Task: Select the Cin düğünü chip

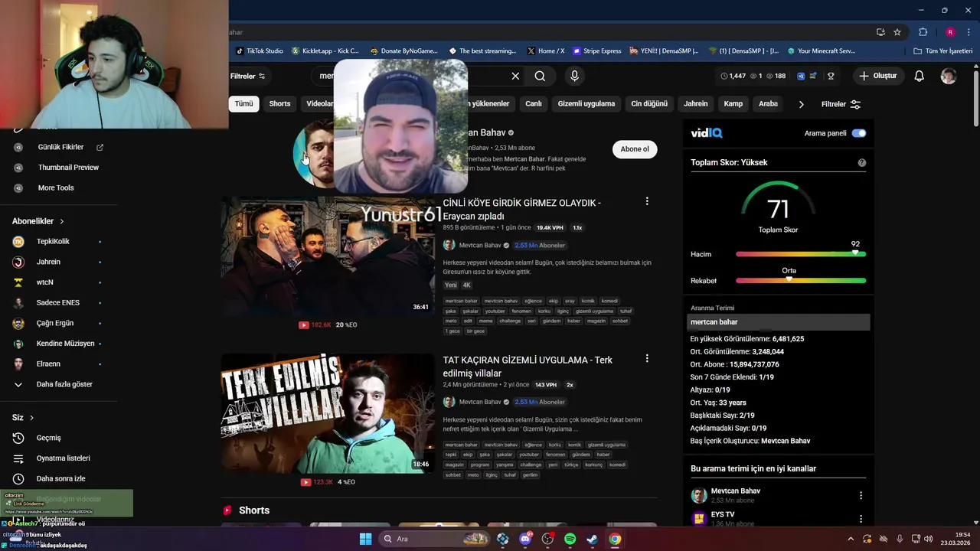Action: 649,103
